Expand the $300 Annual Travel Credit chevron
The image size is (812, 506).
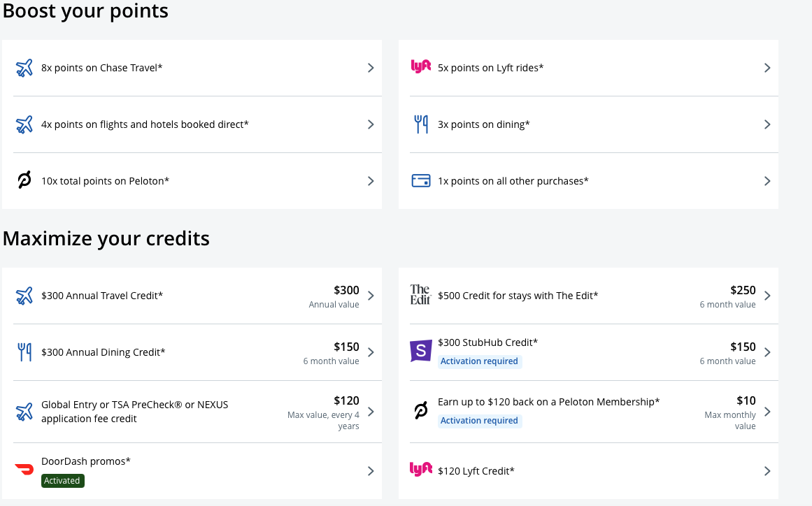(371, 296)
